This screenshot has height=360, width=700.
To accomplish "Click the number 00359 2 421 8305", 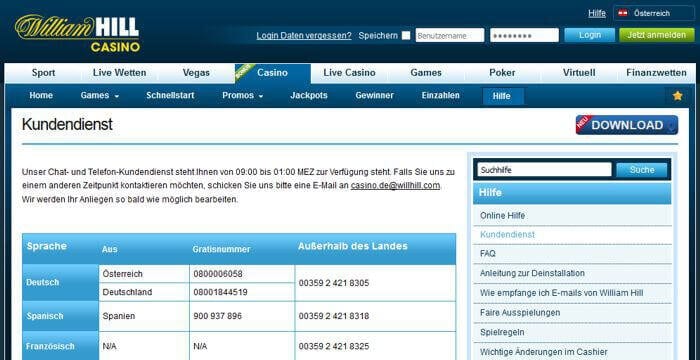I will pos(334,283).
